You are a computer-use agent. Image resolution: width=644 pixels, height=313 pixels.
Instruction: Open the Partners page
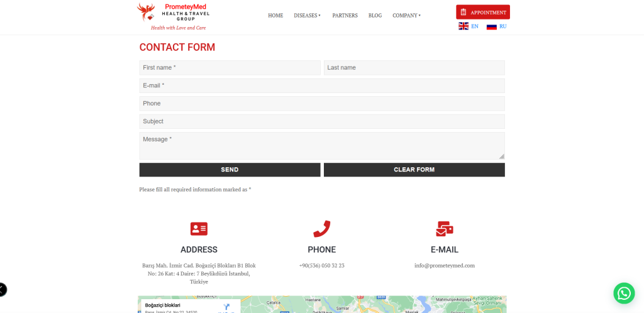(345, 15)
